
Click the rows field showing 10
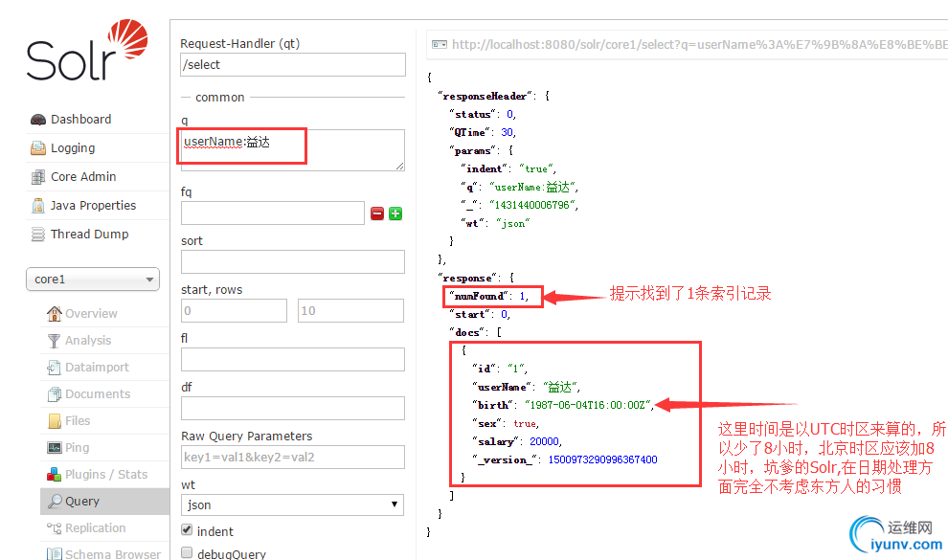[350, 310]
